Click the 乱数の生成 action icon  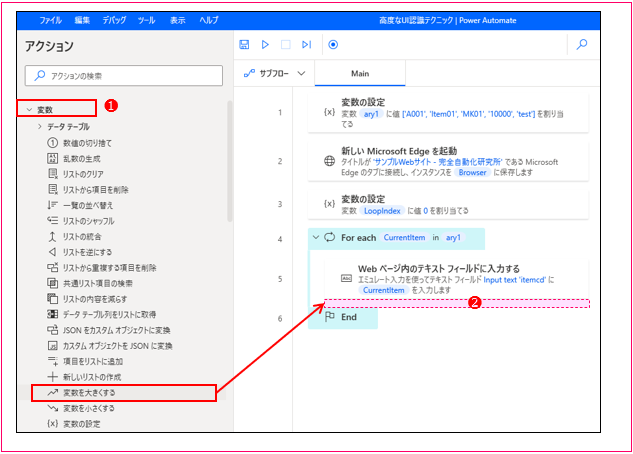52,159
